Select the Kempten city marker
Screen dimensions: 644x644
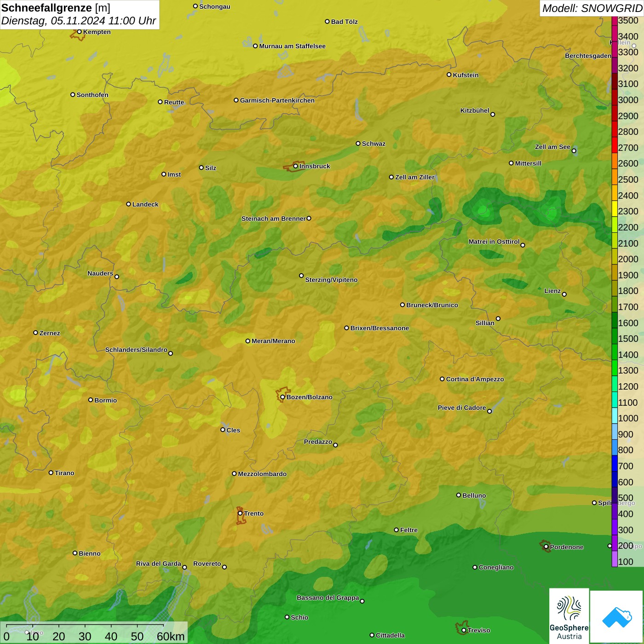pos(79,32)
